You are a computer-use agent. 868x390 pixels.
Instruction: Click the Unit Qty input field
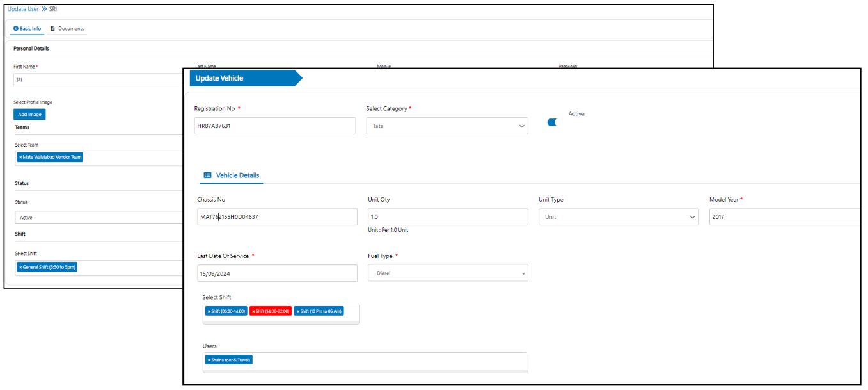448,217
